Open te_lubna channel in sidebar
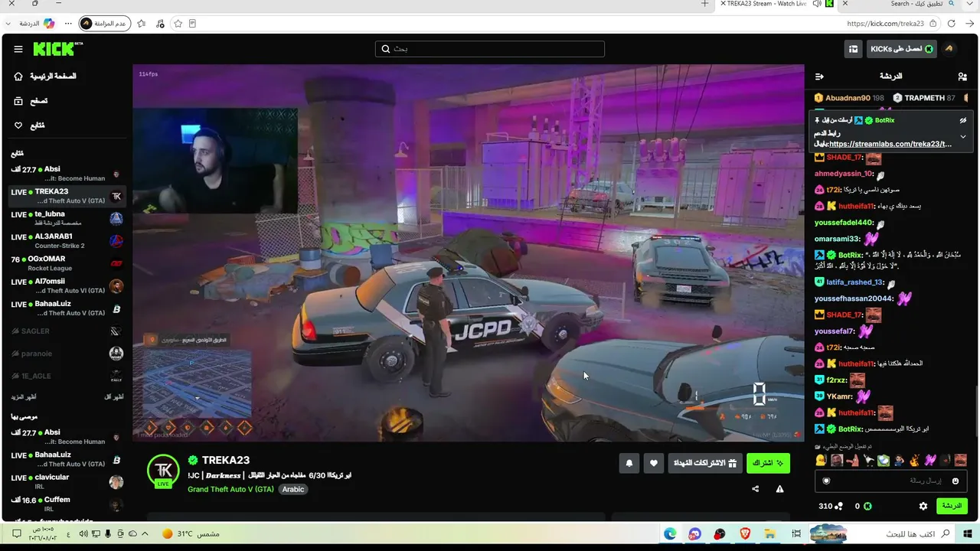 [67, 218]
